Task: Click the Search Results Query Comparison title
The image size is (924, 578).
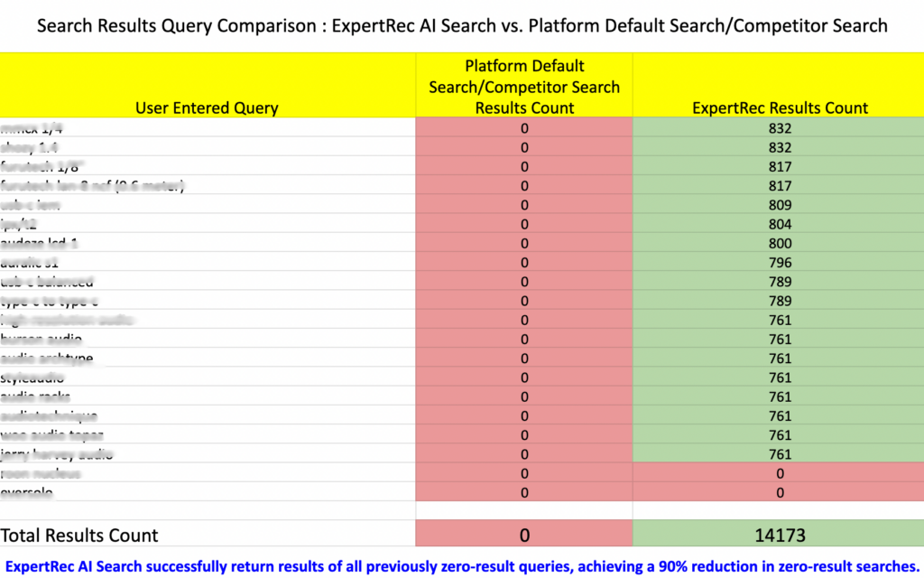Action: point(462,26)
